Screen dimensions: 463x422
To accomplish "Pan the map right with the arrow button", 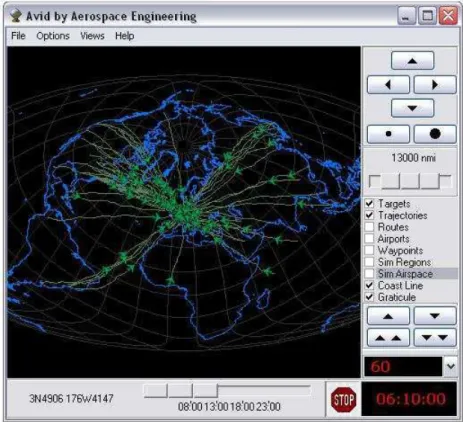I will coord(435,85).
